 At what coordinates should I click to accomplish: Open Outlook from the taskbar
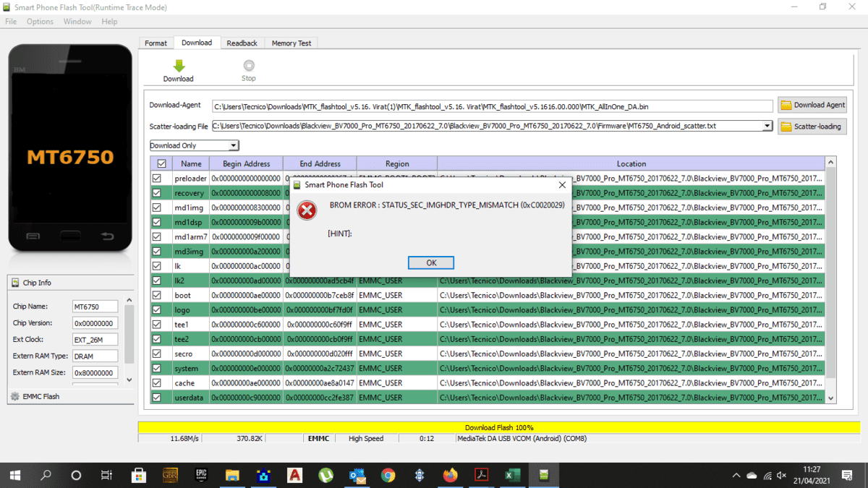(x=357, y=475)
